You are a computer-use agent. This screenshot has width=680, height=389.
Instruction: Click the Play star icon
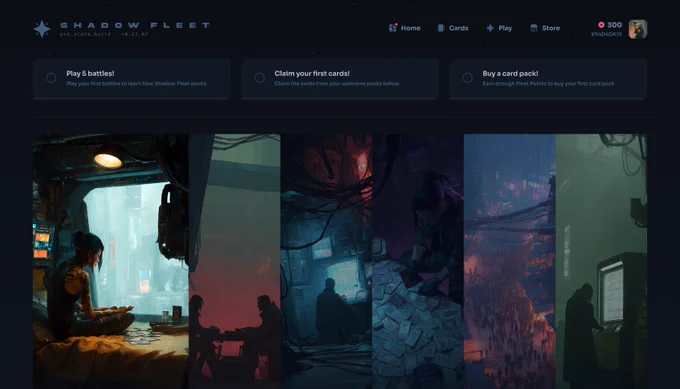[490, 28]
